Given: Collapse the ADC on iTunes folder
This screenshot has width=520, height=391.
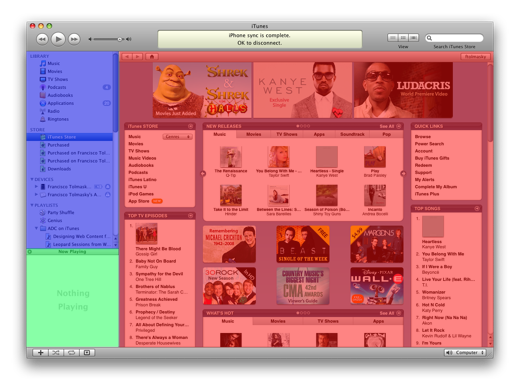Looking at the screenshot, I should tap(36, 228).
